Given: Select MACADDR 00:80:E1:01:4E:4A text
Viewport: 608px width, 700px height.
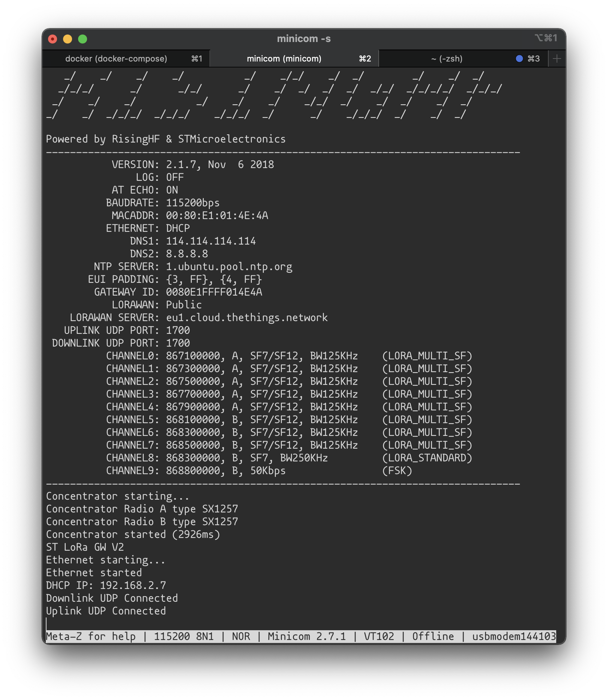Looking at the screenshot, I should 190,216.
